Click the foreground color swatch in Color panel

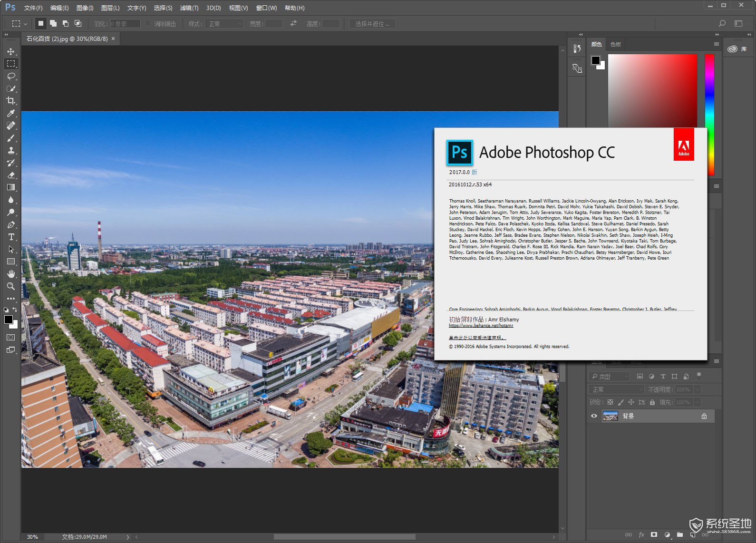[x=595, y=60]
